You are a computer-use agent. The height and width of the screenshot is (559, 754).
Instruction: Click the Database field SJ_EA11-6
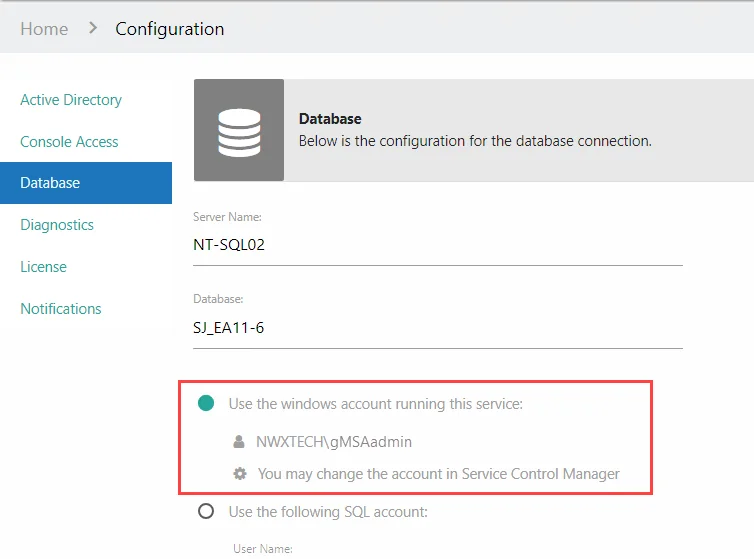click(x=438, y=328)
